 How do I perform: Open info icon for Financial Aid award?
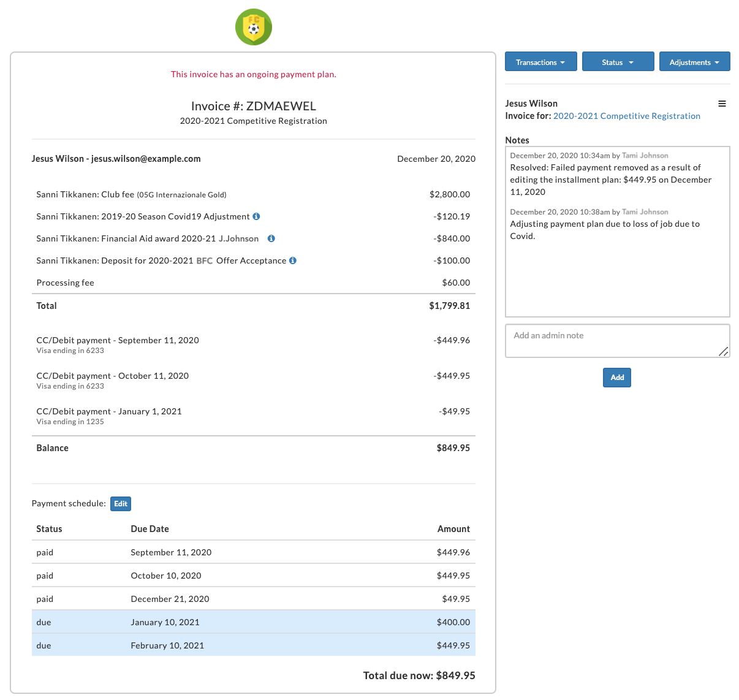point(271,238)
